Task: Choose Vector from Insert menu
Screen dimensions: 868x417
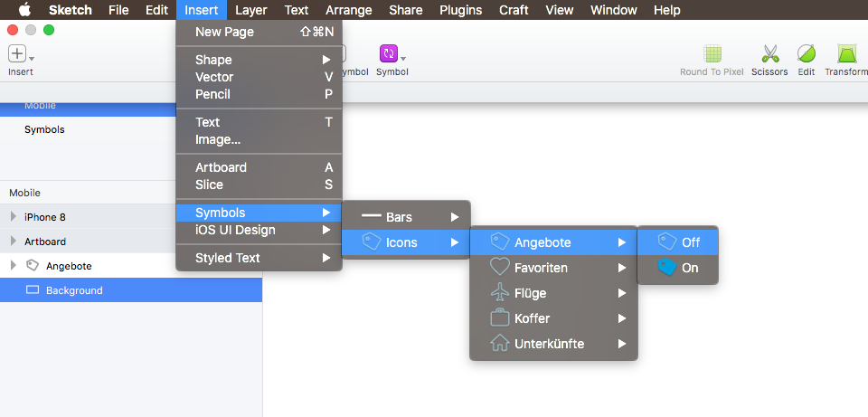Action: (259, 77)
